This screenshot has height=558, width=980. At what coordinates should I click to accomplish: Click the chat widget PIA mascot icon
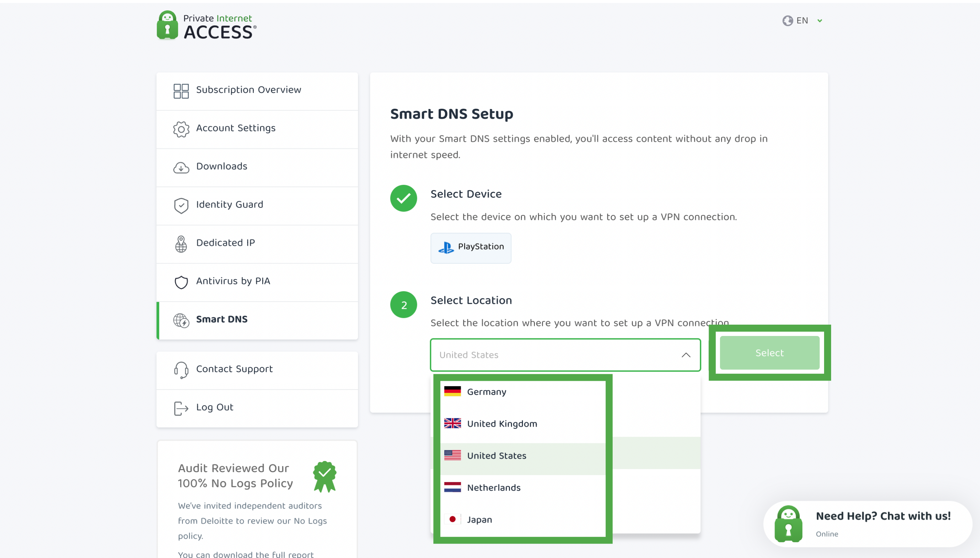click(x=788, y=524)
